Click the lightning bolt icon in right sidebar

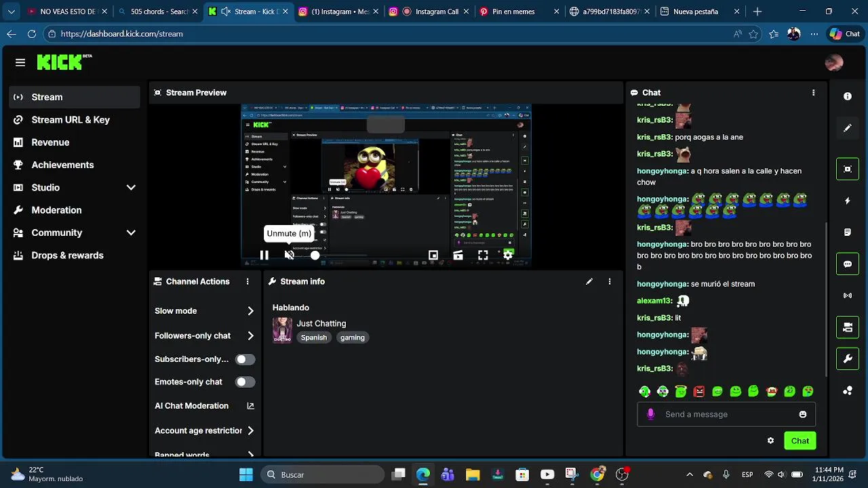point(848,201)
